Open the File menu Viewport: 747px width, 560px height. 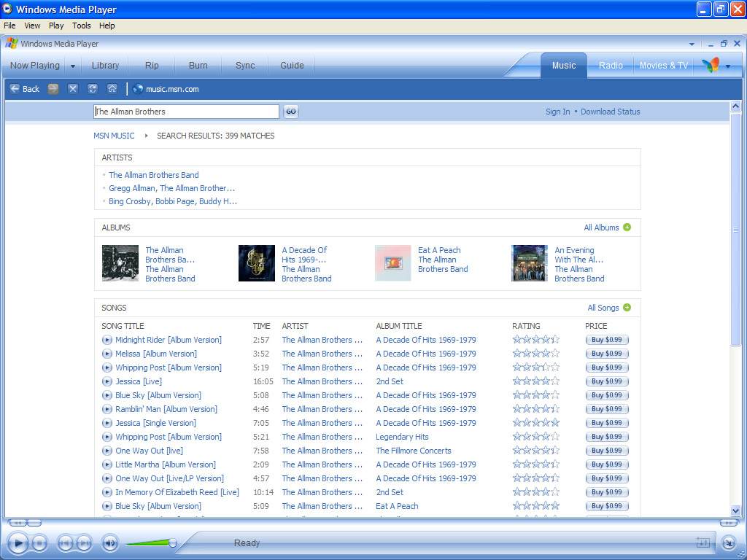(9, 26)
